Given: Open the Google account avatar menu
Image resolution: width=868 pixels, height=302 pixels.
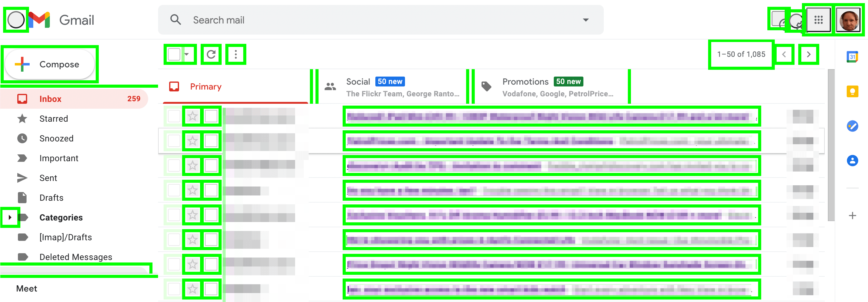Looking at the screenshot, I should pos(849,20).
